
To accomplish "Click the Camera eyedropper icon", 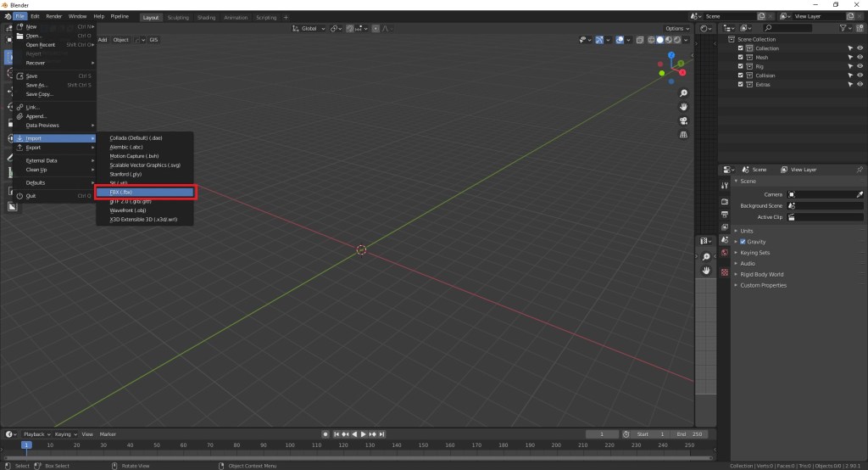I will pyautogui.click(x=859, y=194).
